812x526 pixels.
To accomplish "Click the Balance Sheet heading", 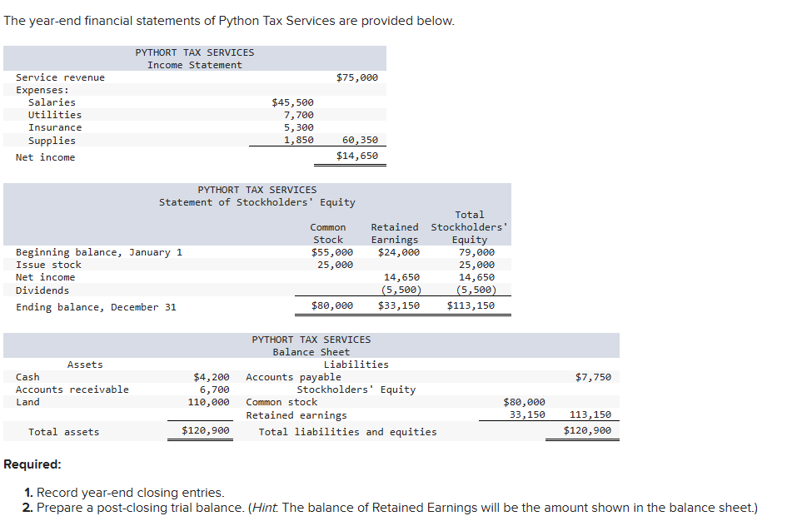I will tap(310, 351).
